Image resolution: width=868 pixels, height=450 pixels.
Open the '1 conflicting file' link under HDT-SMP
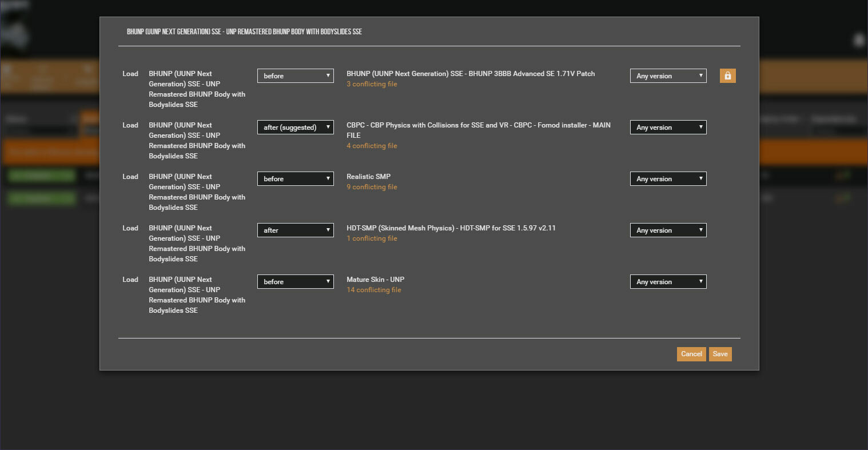click(372, 238)
